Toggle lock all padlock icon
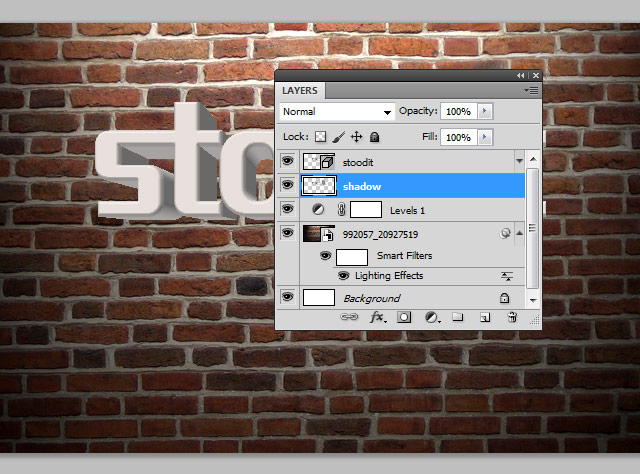The height and width of the screenshot is (474, 640). click(374, 137)
